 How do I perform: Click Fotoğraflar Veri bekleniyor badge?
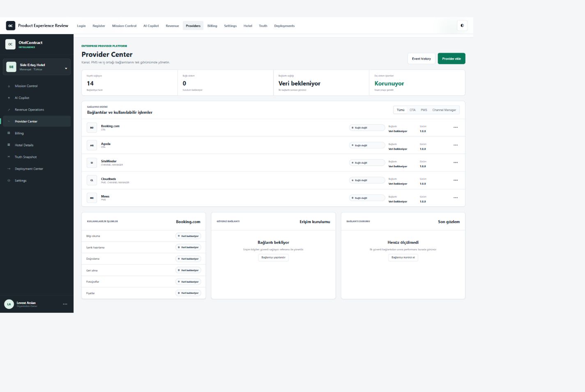pos(188,282)
